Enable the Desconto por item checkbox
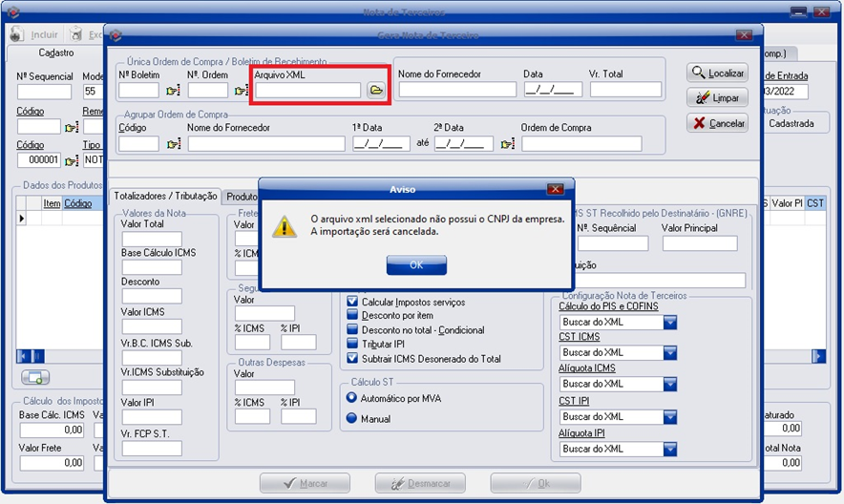 click(x=351, y=316)
